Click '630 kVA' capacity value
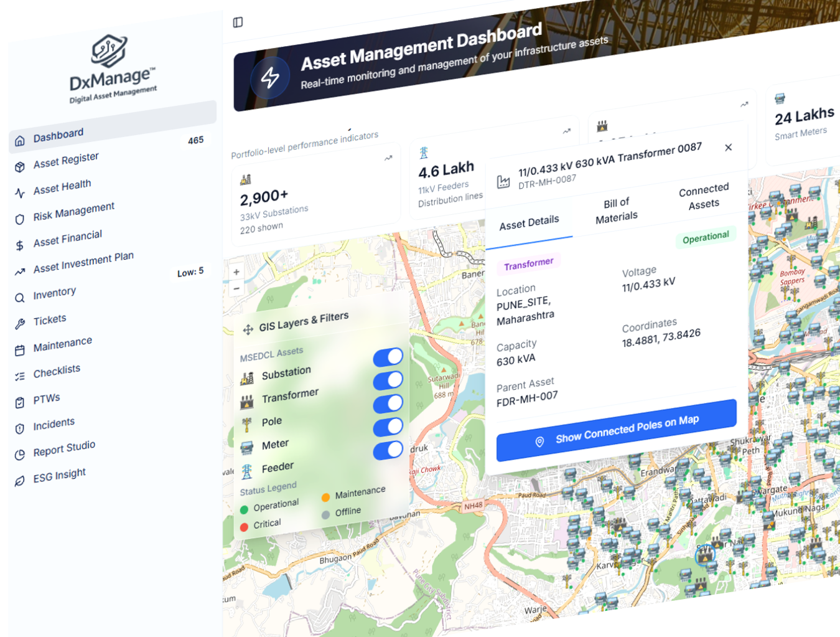Viewport: 840px width, 637px height. (516, 360)
